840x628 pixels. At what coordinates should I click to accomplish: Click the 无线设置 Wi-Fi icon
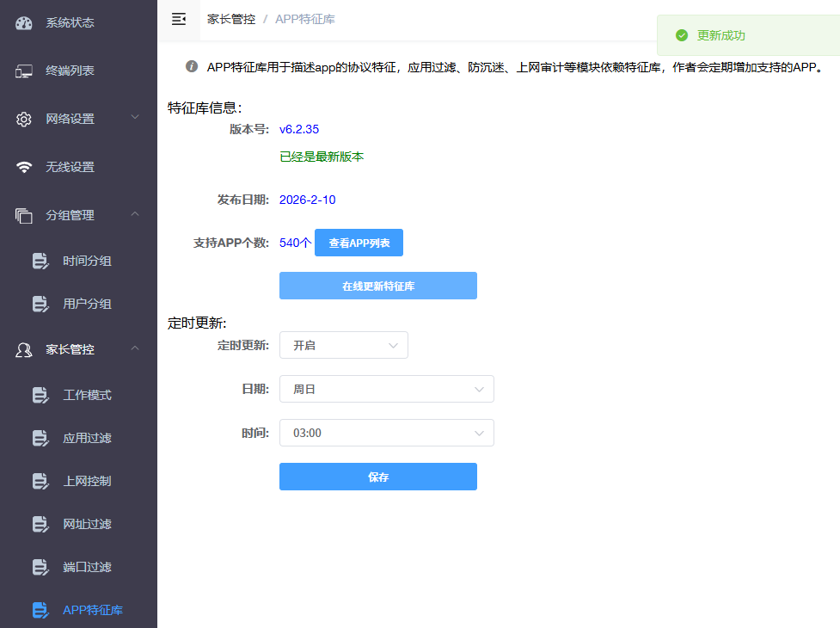click(x=24, y=168)
